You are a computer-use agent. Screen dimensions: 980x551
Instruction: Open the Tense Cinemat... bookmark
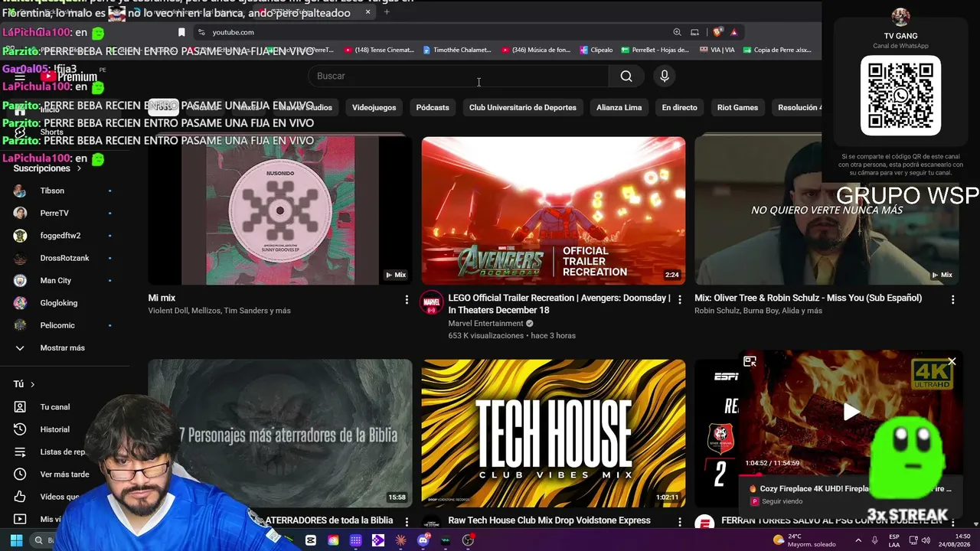tap(379, 51)
